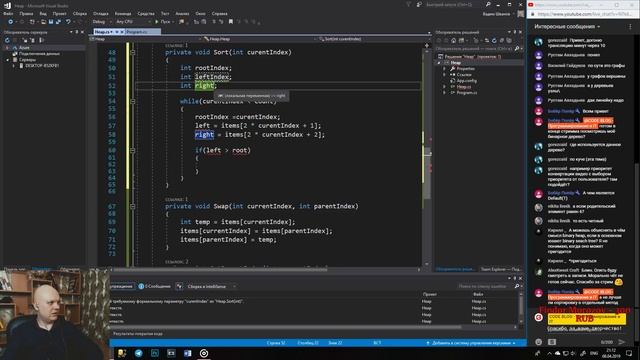Image resolution: width=640 pixels, height=360 pixels.
Task: Click refresh icon in Server Explorer toolbar
Action: pyautogui.click(x=7, y=40)
